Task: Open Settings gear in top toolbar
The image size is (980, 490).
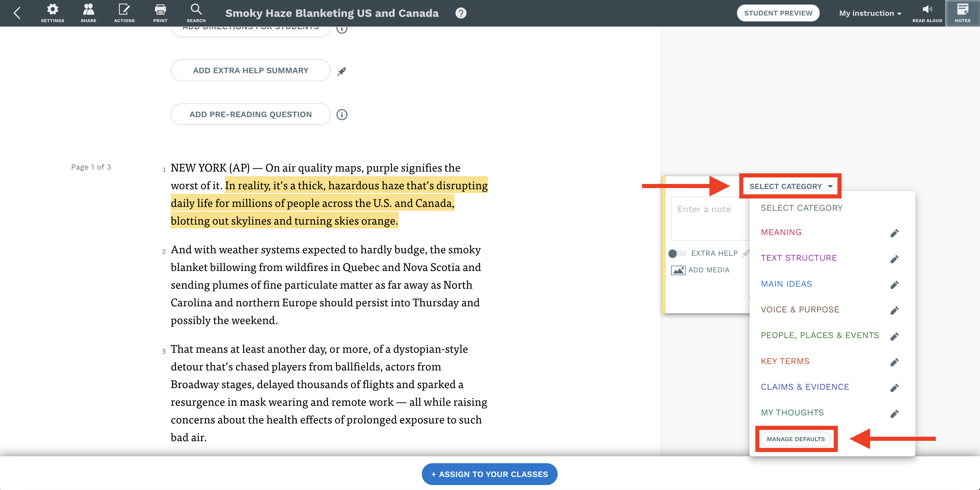Action: tap(52, 13)
